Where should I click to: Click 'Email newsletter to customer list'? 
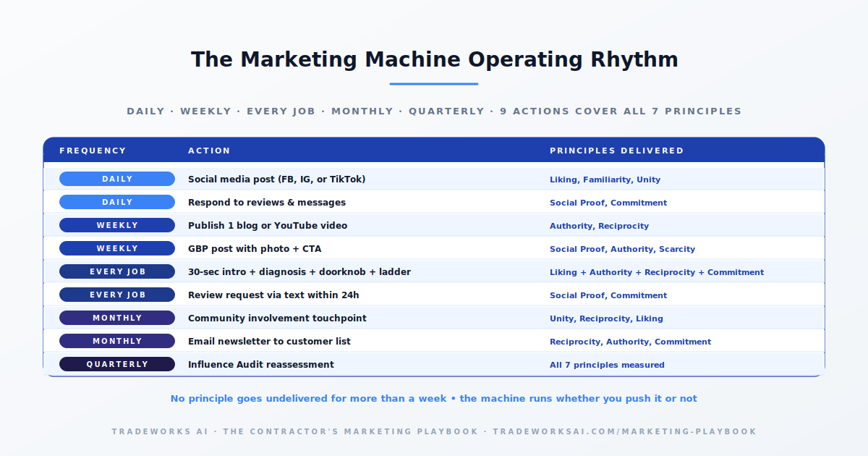[269, 342]
